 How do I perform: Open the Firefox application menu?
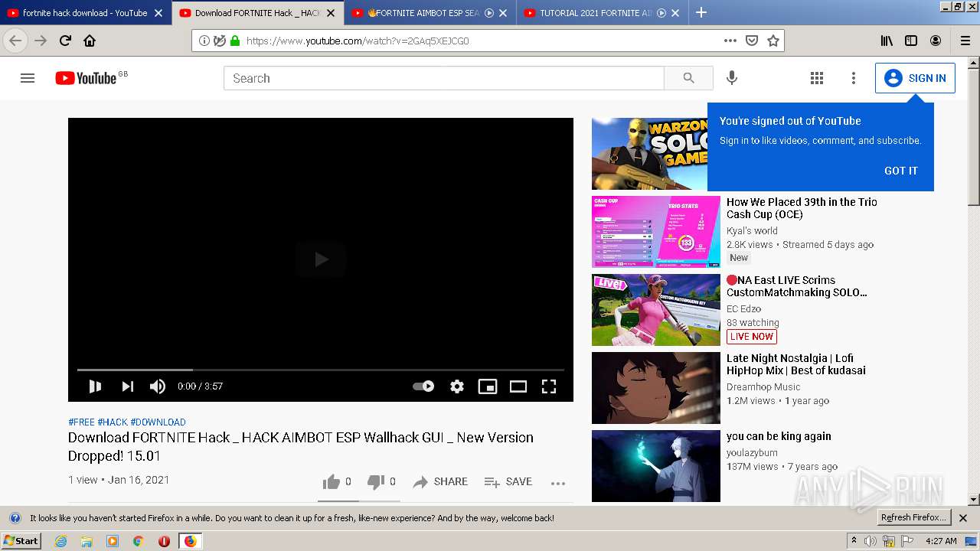[965, 41]
